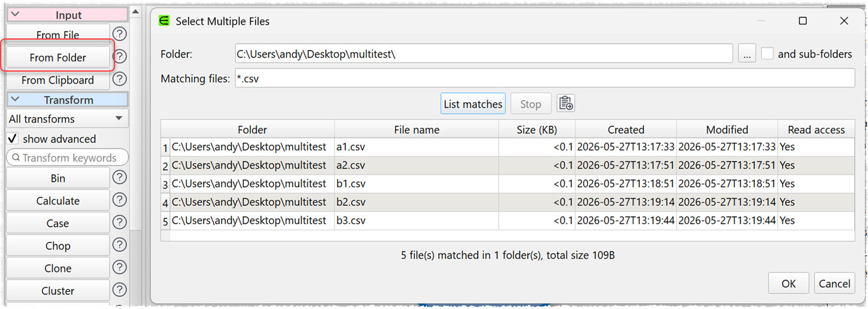Confirm with the OK button
868x309 pixels.
coord(789,283)
